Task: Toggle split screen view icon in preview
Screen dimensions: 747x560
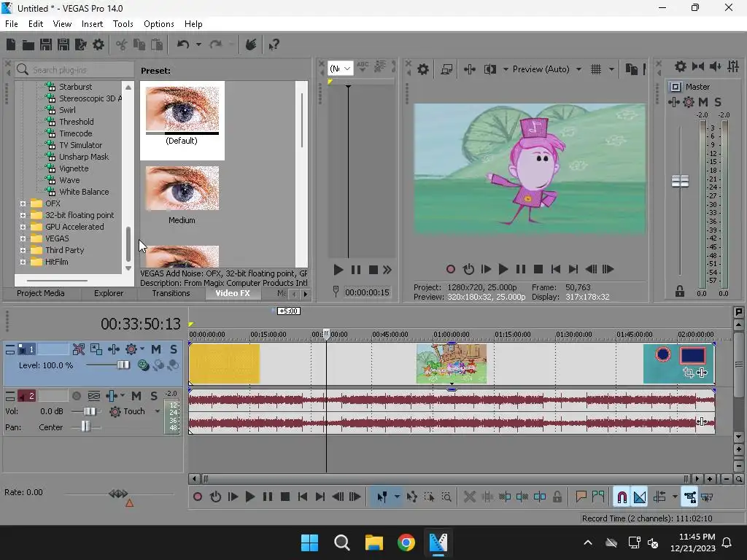Action: tap(489, 69)
